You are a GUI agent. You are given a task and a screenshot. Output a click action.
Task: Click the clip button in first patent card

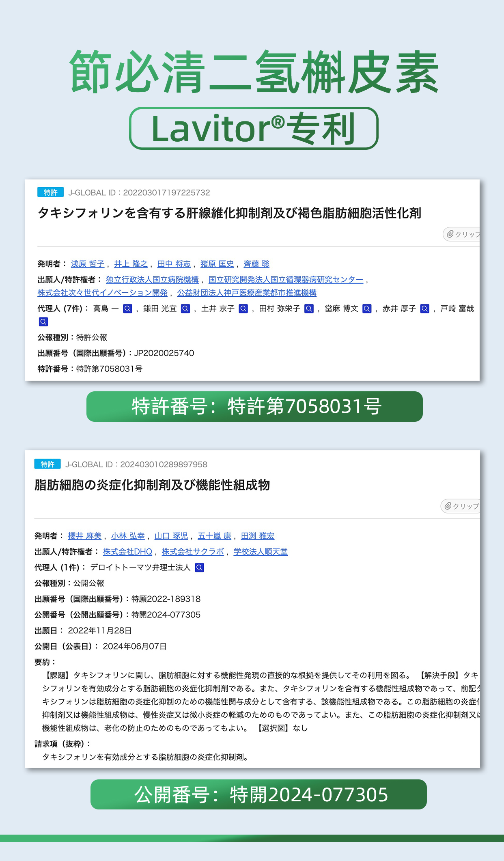point(461,234)
